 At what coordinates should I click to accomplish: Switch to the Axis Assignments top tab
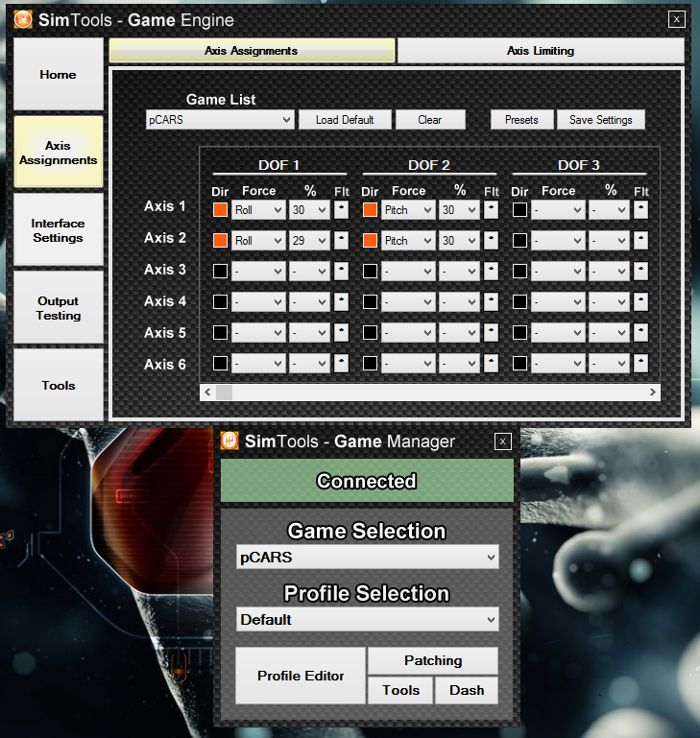252,50
